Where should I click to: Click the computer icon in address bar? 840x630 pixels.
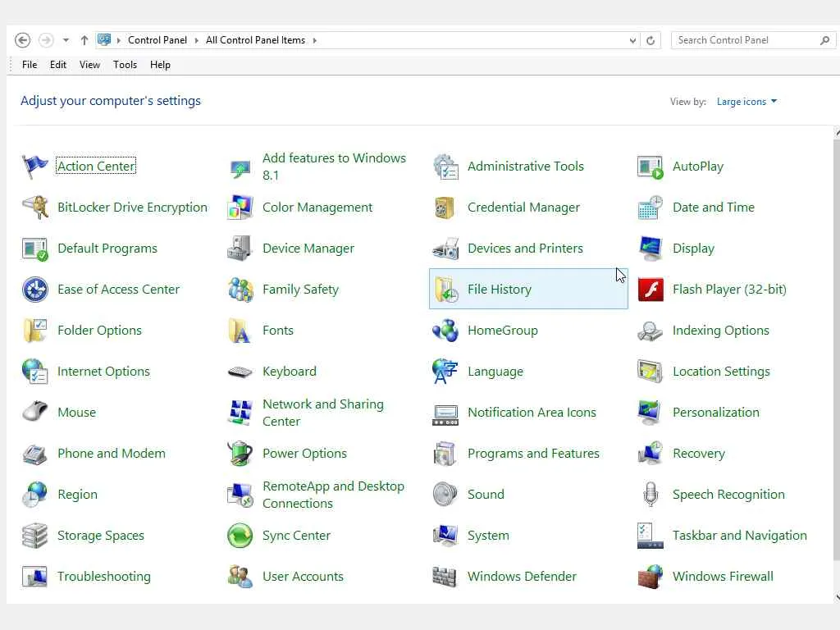tap(104, 40)
